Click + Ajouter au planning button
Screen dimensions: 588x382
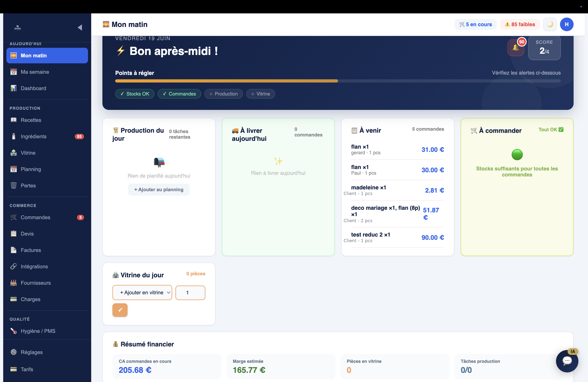coord(159,190)
